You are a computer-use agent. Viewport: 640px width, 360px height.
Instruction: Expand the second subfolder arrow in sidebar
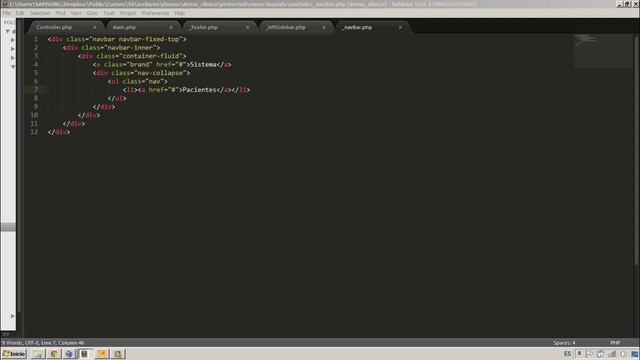point(13,49)
